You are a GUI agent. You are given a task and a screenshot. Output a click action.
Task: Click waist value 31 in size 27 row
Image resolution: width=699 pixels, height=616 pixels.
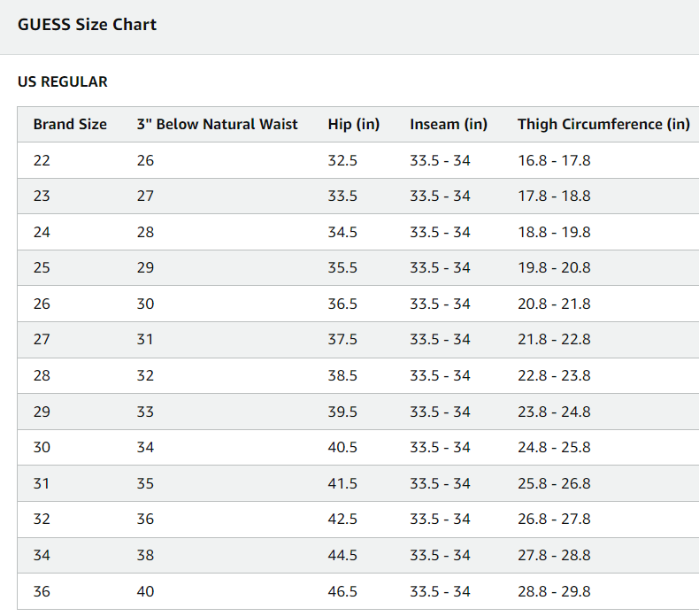click(145, 340)
